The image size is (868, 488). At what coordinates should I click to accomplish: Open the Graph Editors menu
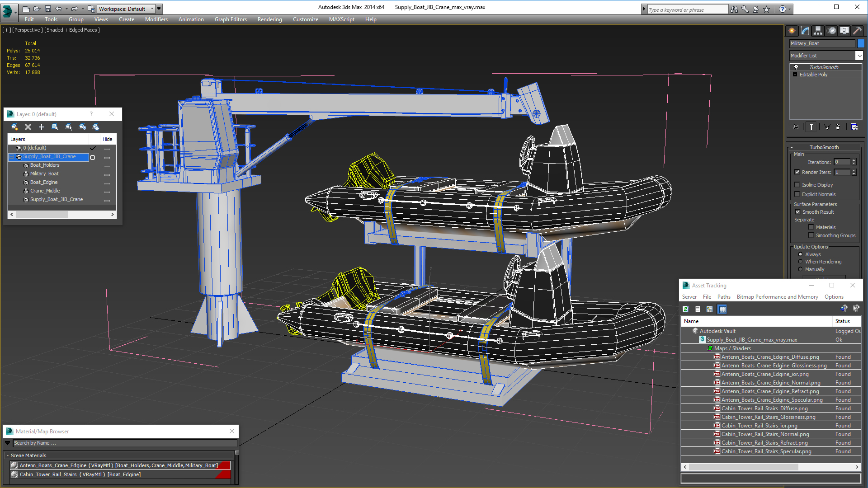231,19
